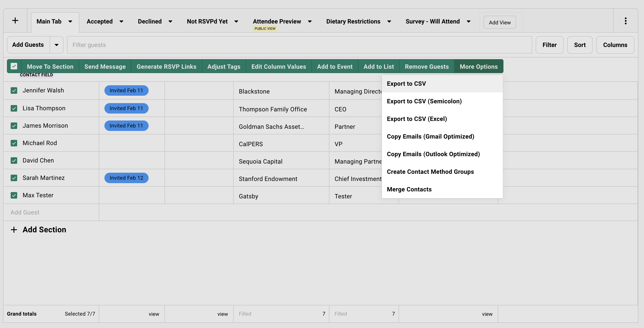Uncheck Jennifer Walsh's row checkbox

point(14,90)
